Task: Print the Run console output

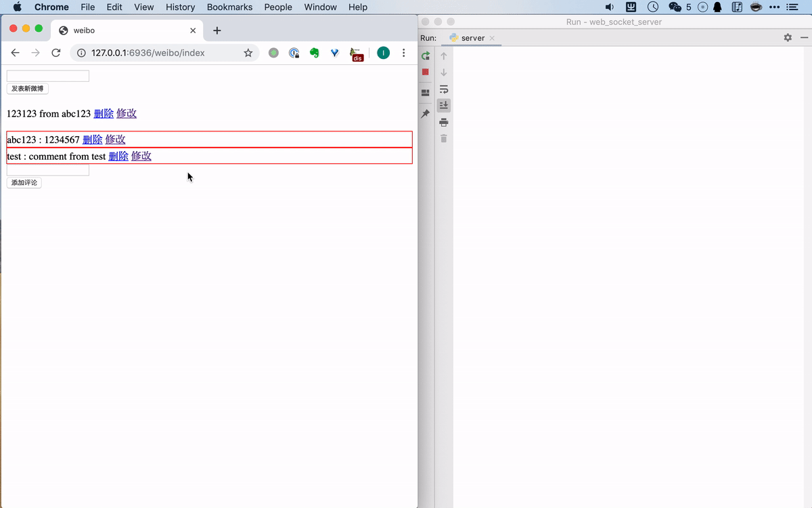Action: (444, 122)
